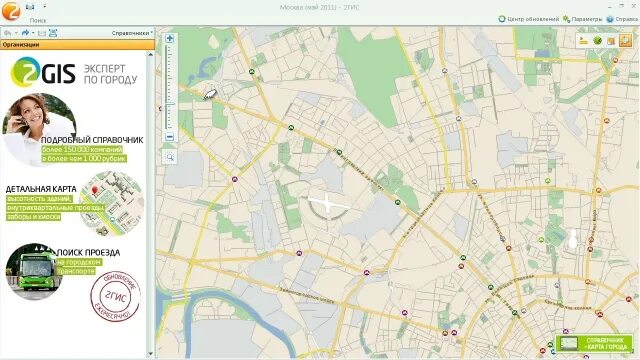640x360 pixels.
Task: Toggle the highlighted map view mode icon
Action: (625, 40)
